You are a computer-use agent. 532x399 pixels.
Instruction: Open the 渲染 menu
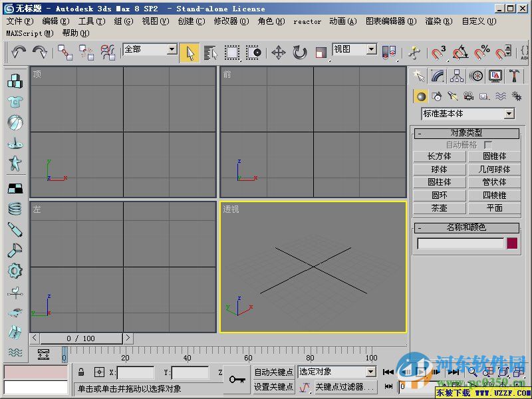coord(437,21)
